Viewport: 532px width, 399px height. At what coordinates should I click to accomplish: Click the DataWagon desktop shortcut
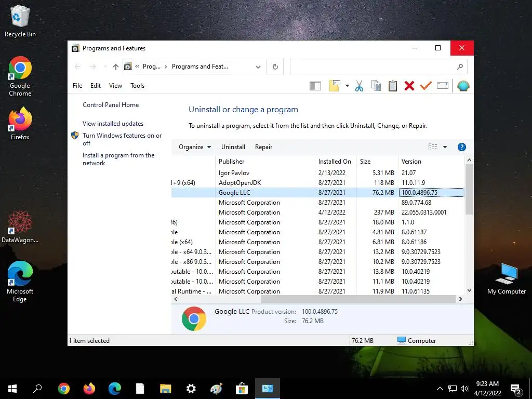click(20, 227)
